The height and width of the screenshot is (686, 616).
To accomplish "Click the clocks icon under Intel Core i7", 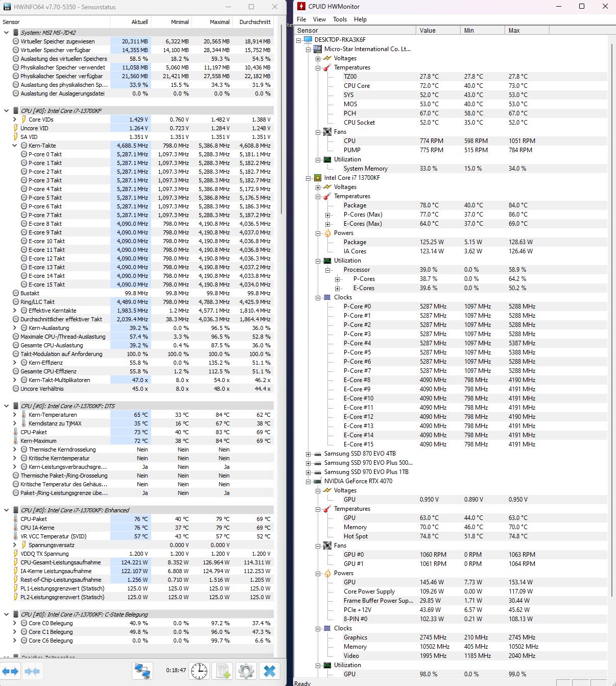I will point(327,297).
